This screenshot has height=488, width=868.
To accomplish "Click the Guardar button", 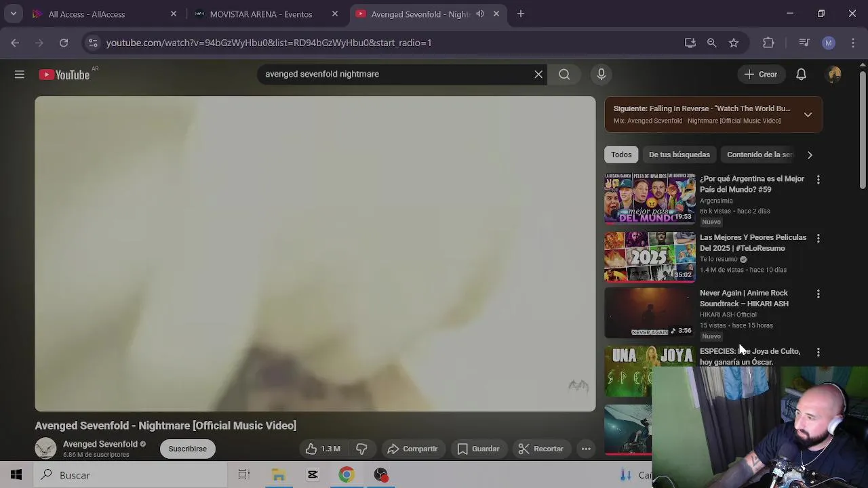I will tap(479, 449).
